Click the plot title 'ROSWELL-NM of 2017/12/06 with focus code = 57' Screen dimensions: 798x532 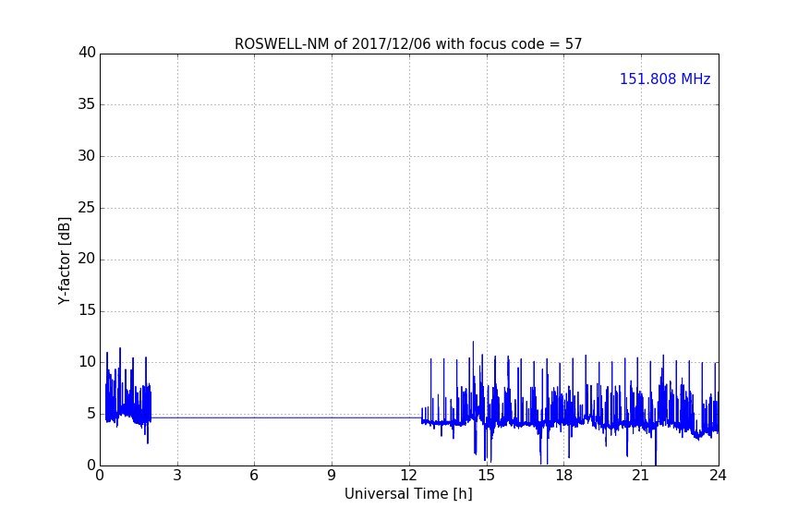(408, 44)
